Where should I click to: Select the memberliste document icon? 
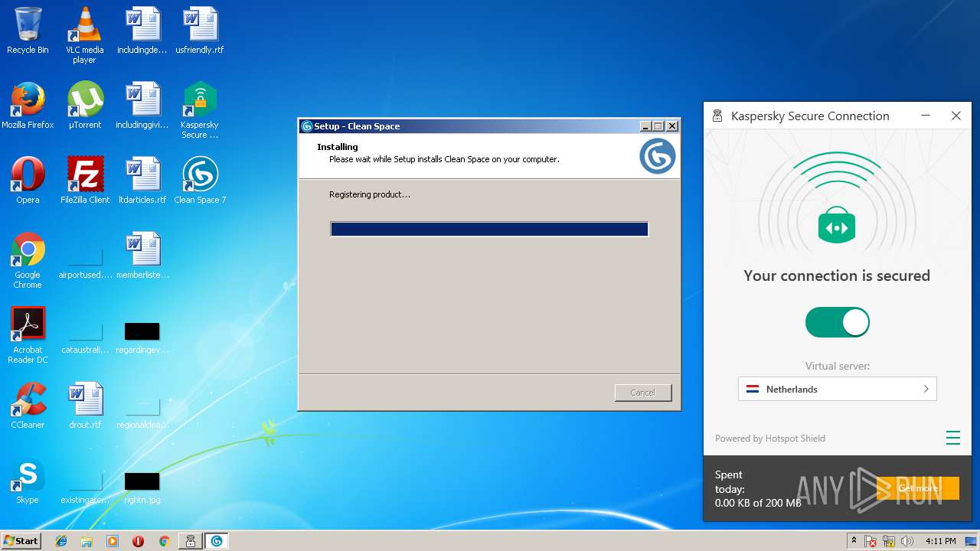pyautogui.click(x=142, y=256)
